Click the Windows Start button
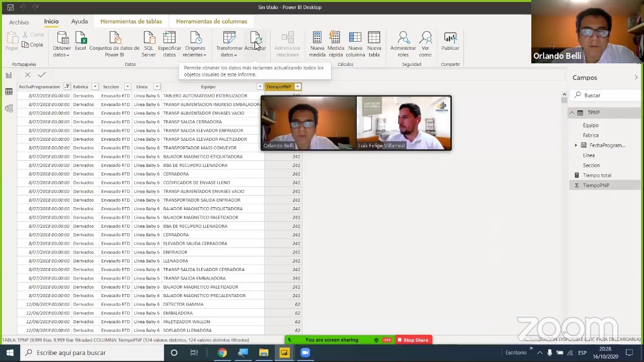Screen dimensions: 644x362 pos(10,352)
